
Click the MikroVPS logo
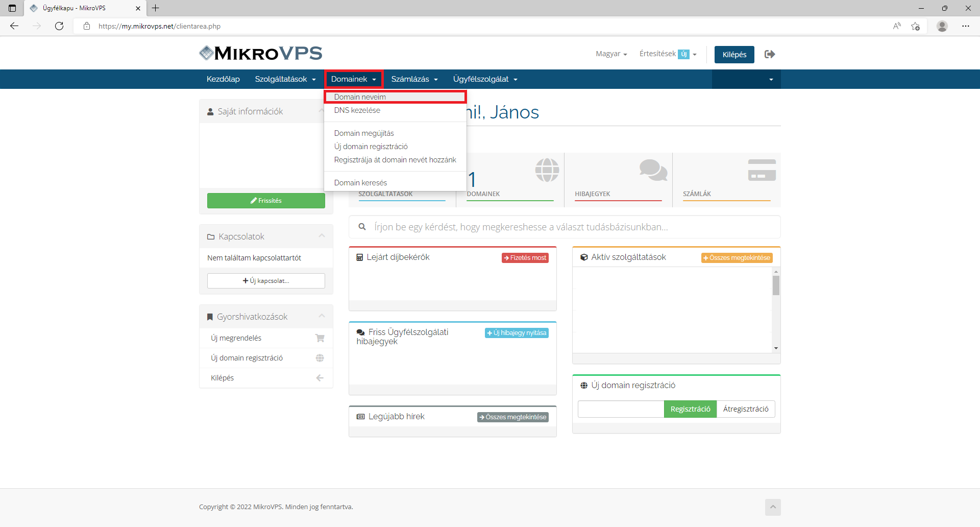[261, 53]
